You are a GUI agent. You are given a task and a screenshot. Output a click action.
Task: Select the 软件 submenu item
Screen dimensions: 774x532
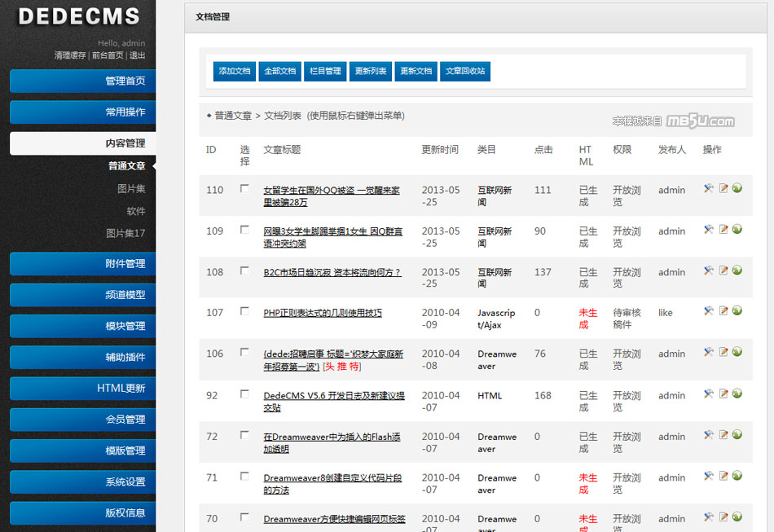[x=135, y=211]
